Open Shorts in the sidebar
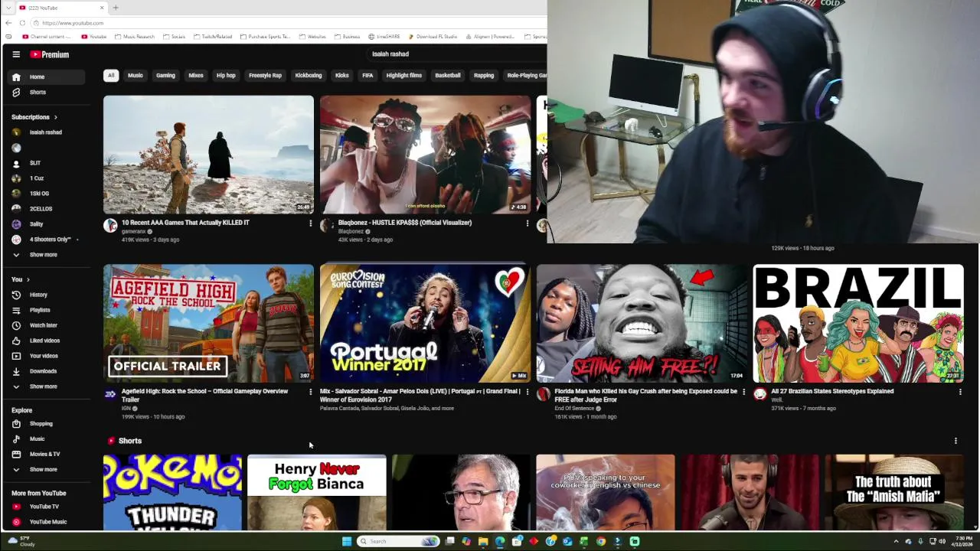Screen dimensions: 980x551 point(47,93)
